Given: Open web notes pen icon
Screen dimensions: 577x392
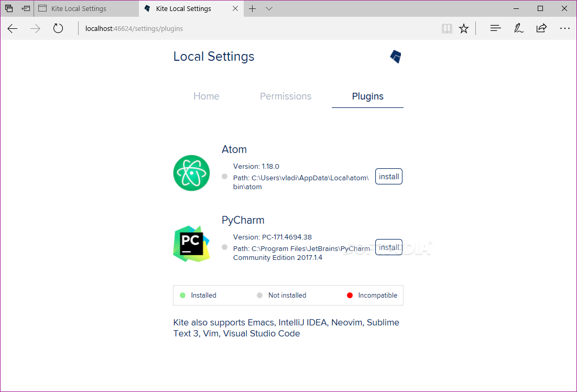Looking at the screenshot, I should [x=518, y=28].
